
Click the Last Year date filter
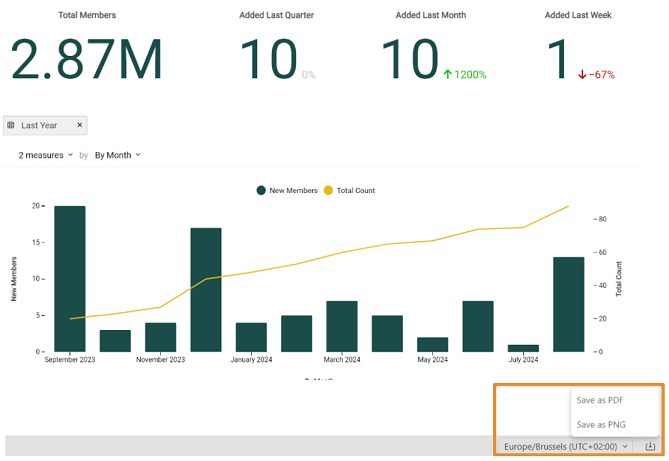tap(42, 126)
